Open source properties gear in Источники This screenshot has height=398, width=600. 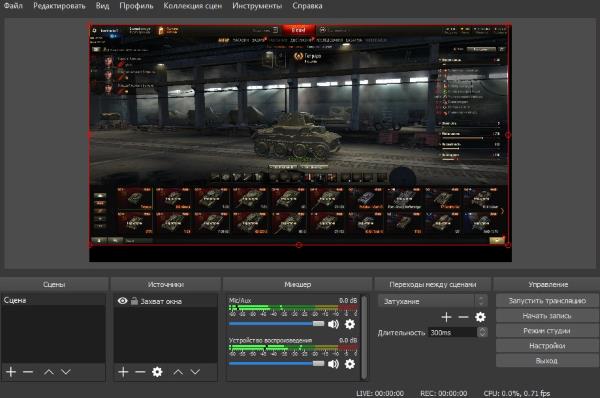(x=157, y=372)
